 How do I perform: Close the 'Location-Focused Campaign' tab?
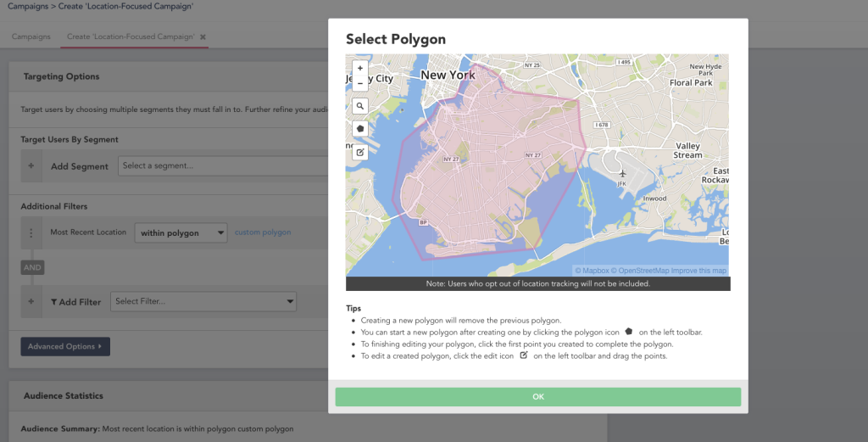point(203,37)
